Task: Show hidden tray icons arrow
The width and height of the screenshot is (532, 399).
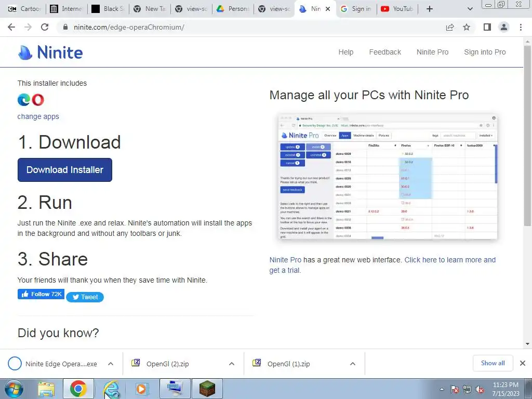Action: [442, 390]
